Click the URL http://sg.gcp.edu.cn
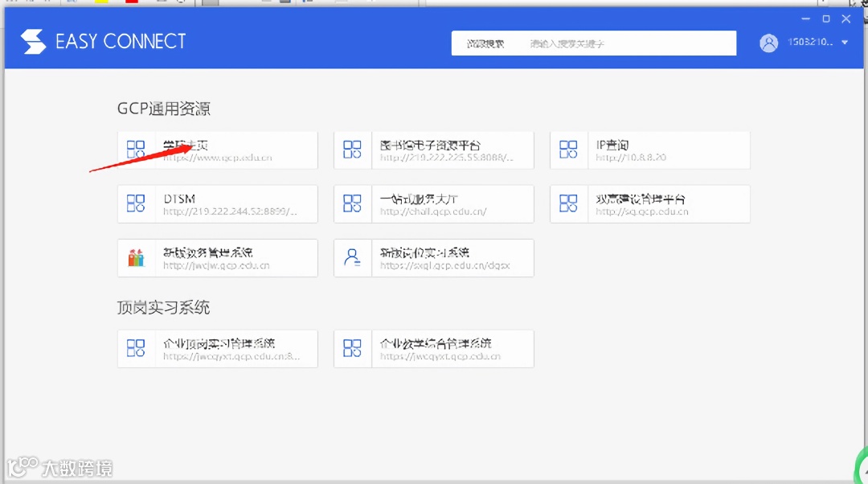The height and width of the screenshot is (484, 868). click(642, 211)
